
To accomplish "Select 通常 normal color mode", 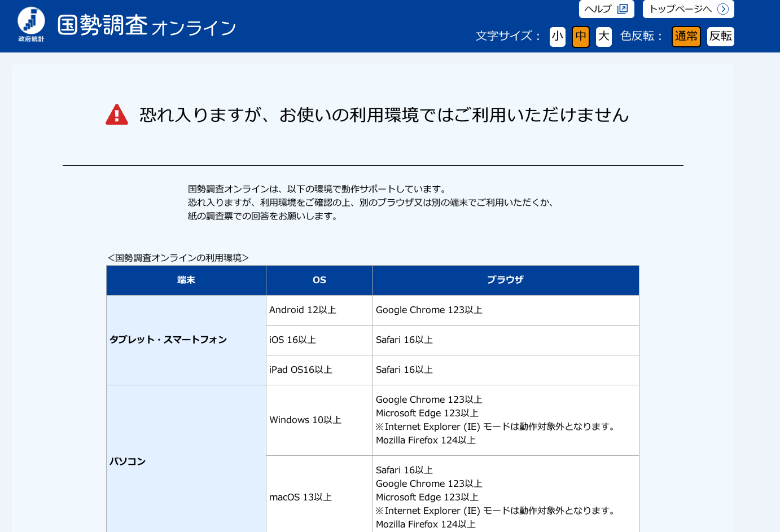I will (686, 37).
